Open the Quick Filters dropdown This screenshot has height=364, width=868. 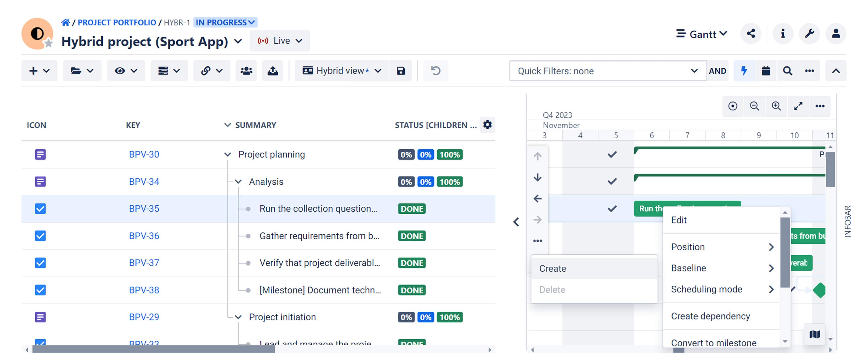point(608,71)
